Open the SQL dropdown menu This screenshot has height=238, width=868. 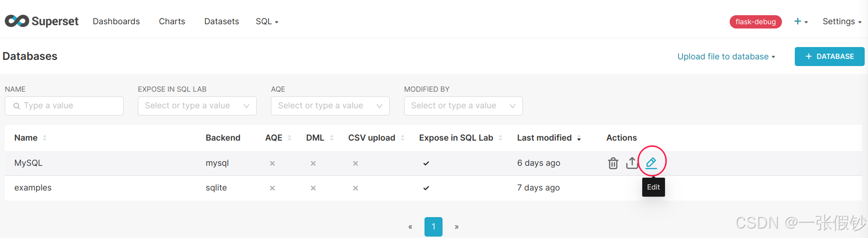(x=267, y=21)
